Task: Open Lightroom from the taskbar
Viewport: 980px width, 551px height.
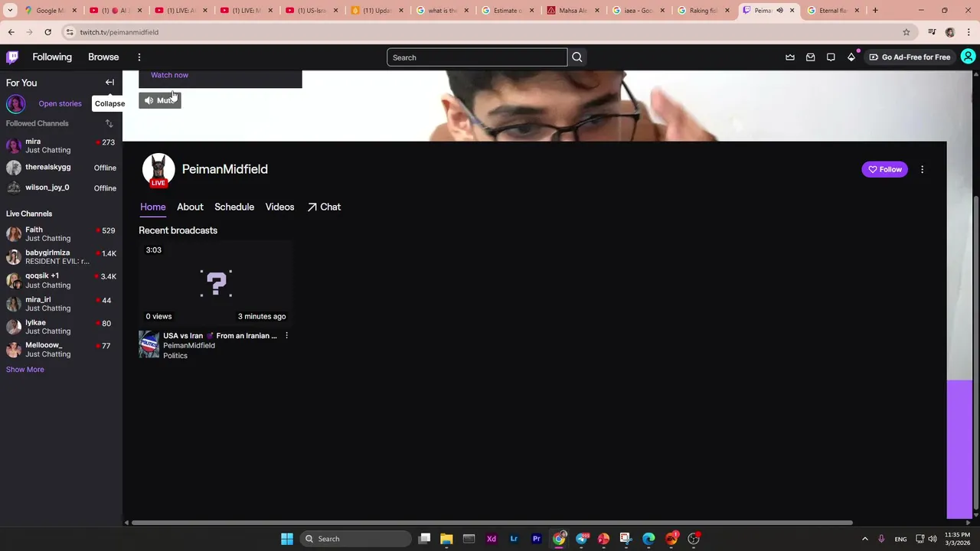Action: [514, 539]
